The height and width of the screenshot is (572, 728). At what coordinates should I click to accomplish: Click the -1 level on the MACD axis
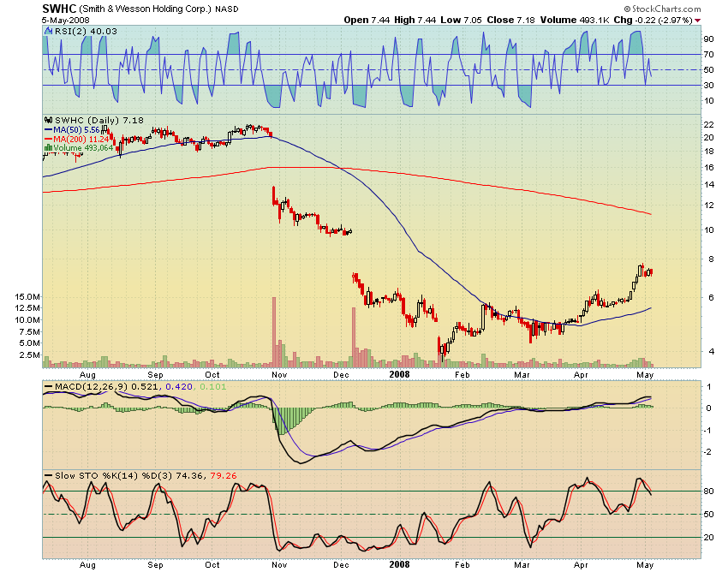click(x=708, y=430)
